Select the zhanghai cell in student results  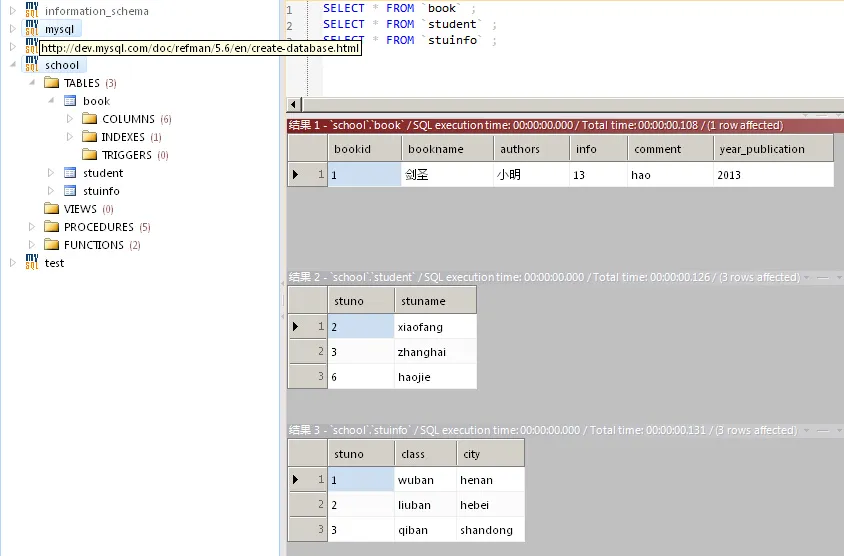click(421, 352)
